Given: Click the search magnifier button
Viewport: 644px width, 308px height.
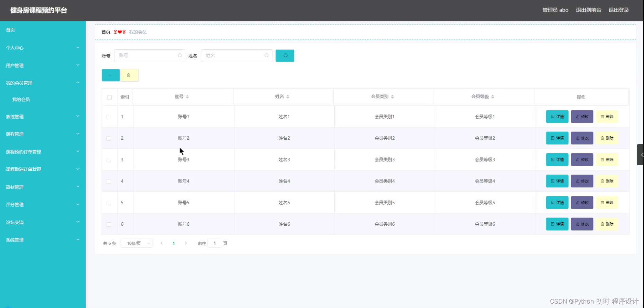Looking at the screenshot, I should pyautogui.click(x=285, y=55).
